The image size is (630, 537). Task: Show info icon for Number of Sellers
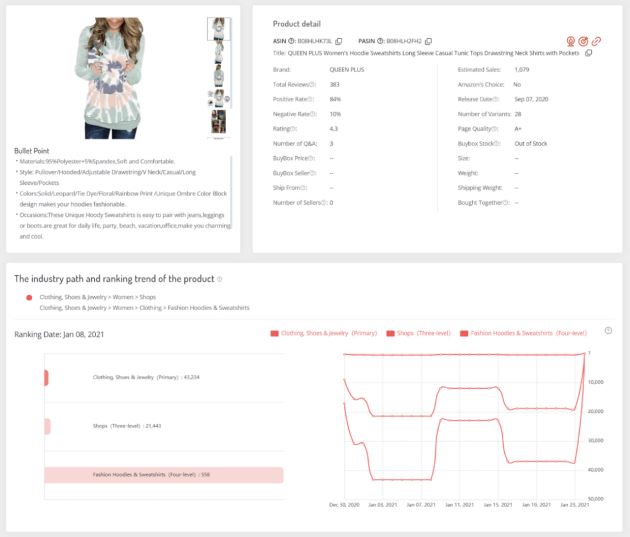point(325,203)
